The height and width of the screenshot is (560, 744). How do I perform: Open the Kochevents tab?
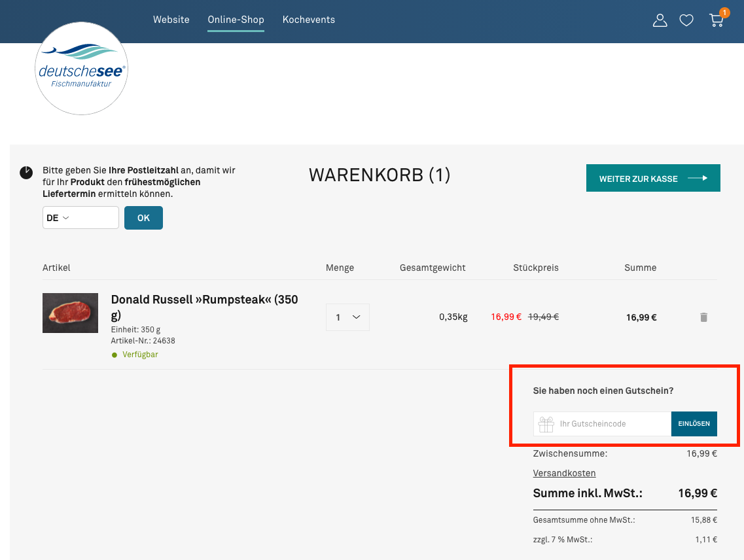309,20
